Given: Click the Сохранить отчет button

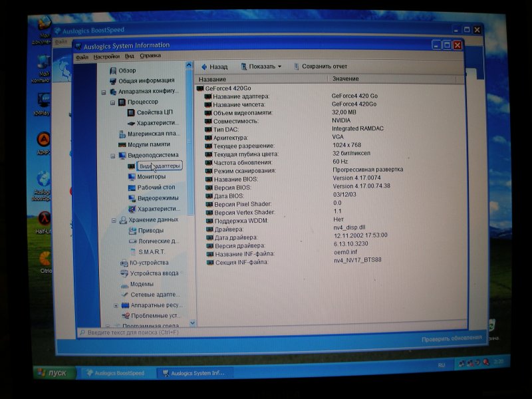Looking at the screenshot, I should [x=319, y=66].
